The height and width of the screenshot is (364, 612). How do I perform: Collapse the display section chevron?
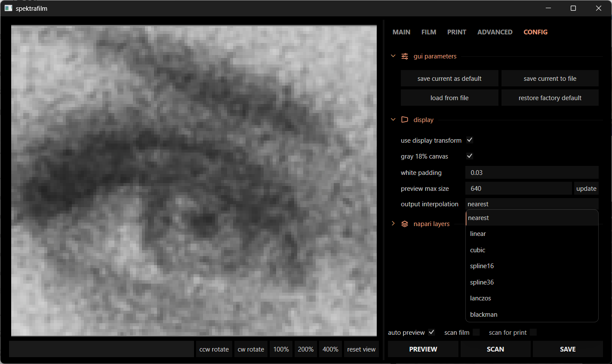[x=393, y=119]
